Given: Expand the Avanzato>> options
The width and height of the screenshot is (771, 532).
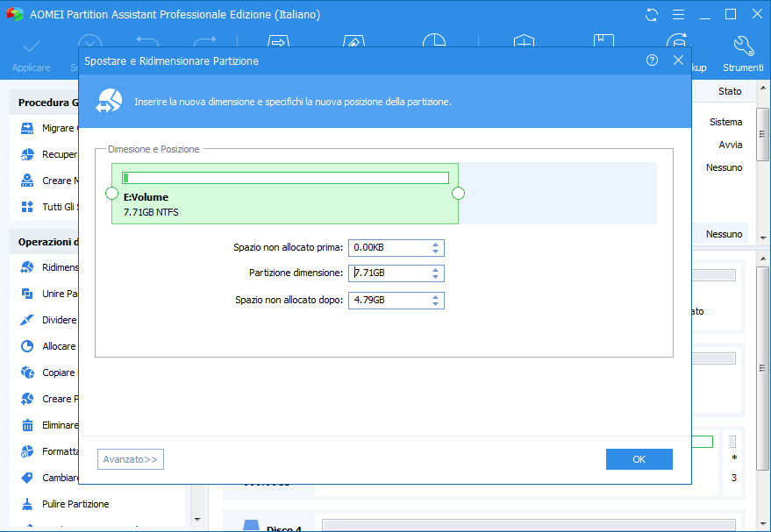Looking at the screenshot, I should click(x=131, y=459).
